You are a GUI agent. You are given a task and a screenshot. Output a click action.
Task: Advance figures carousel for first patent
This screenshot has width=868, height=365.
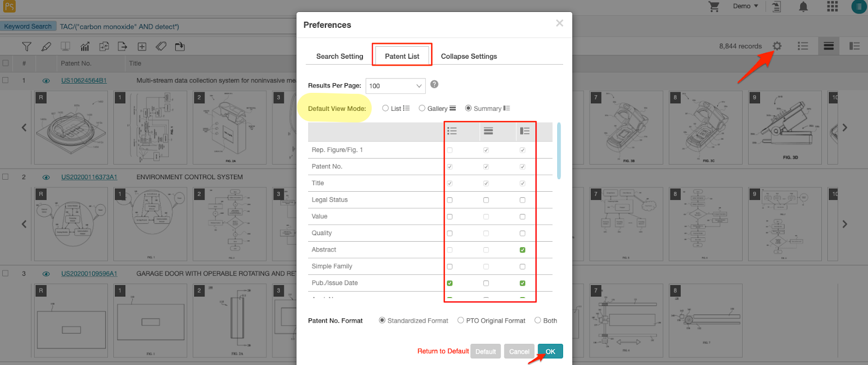point(845,128)
